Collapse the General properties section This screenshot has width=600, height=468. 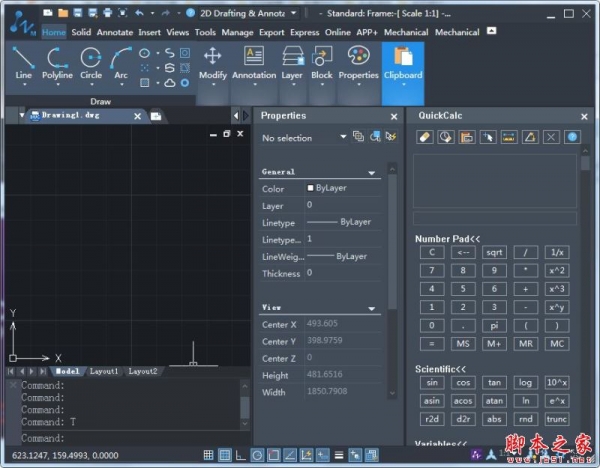(372, 173)
